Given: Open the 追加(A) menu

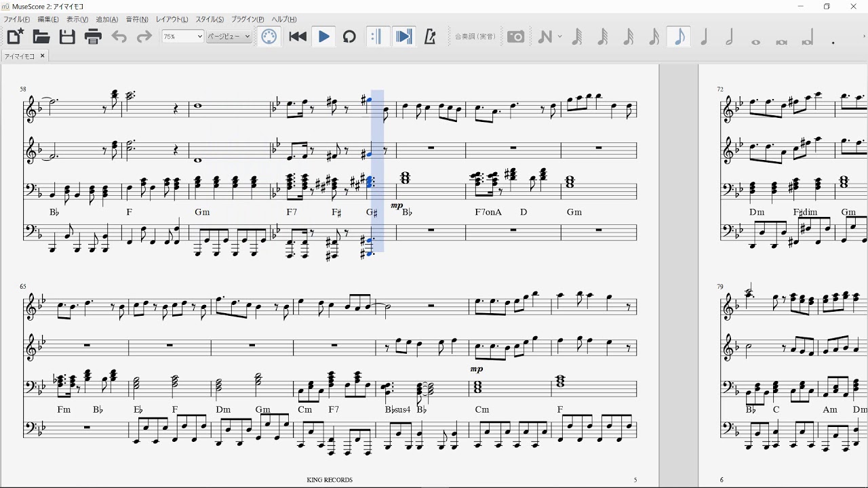Looking at the screenshot, I should point(107,20).
